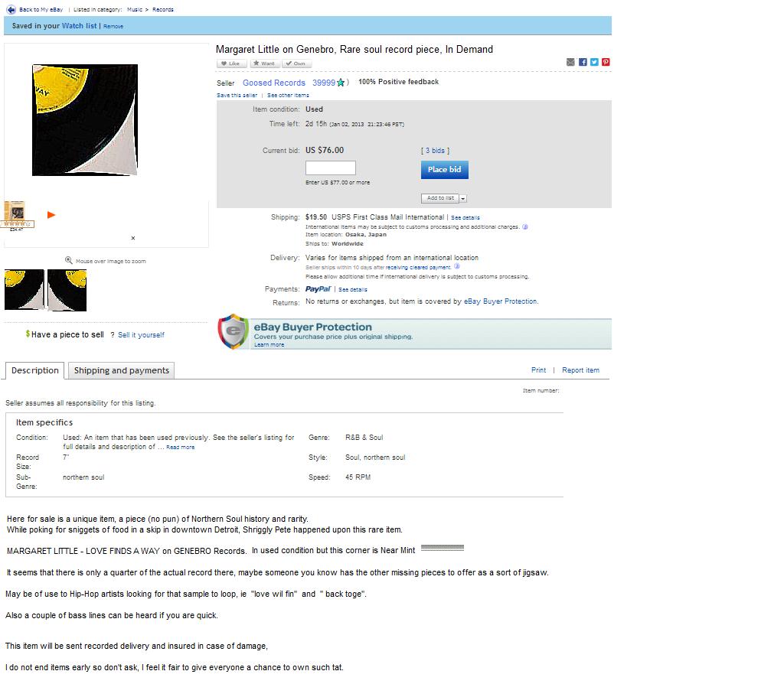
Task: Pin listing on Pinterest
Action: pyautogui.click(x=606, y=62)
